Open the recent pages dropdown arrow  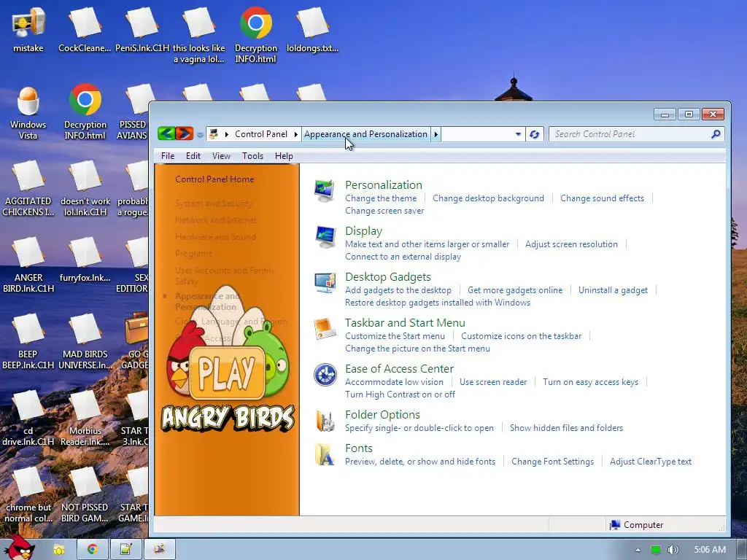200,135
